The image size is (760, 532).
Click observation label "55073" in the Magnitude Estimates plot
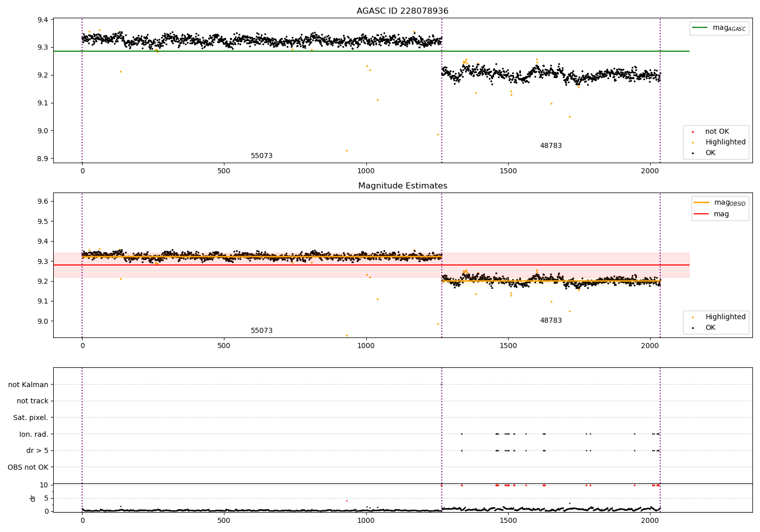click(x=261, y=331)
